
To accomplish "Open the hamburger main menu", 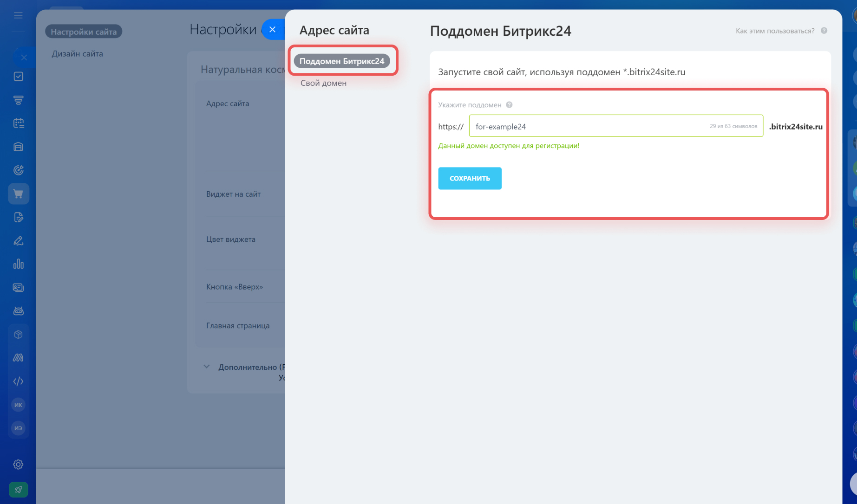I will point(18,15).
